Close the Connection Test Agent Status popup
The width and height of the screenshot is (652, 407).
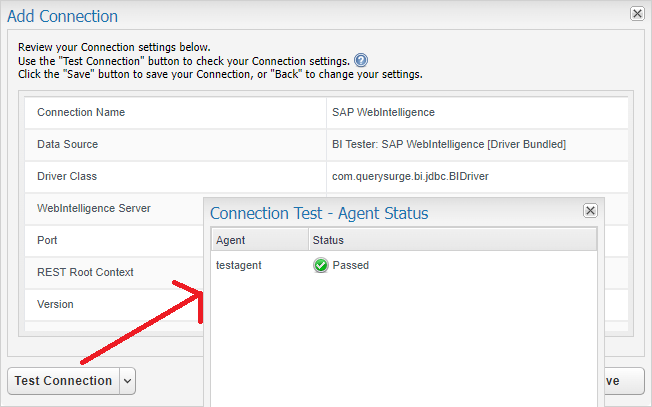coord(590,211)
